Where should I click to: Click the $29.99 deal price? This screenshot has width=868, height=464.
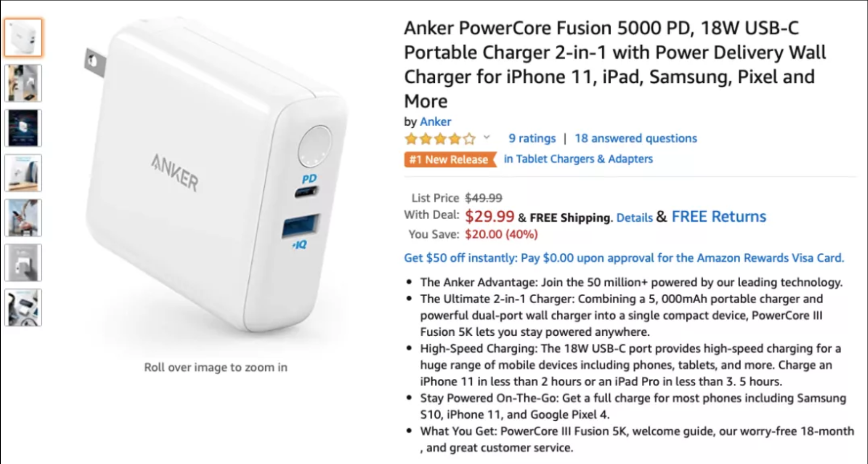coord(489,216)
